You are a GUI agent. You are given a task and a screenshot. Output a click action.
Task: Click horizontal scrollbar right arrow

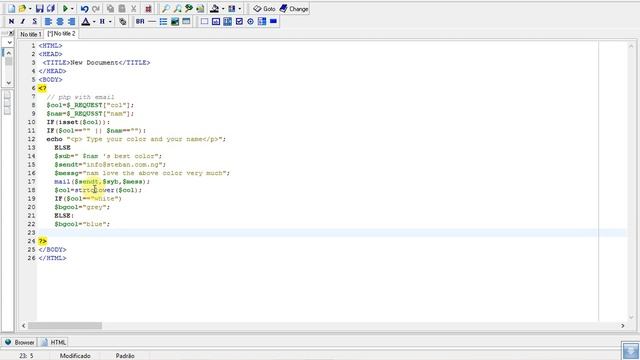click(x=622, y=326)
